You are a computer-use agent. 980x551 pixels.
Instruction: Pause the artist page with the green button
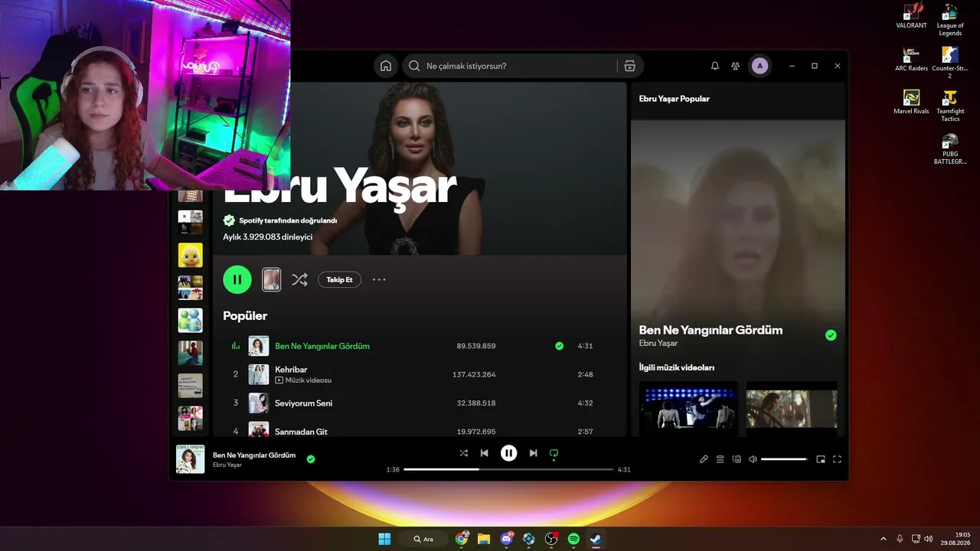click(237, 279)
